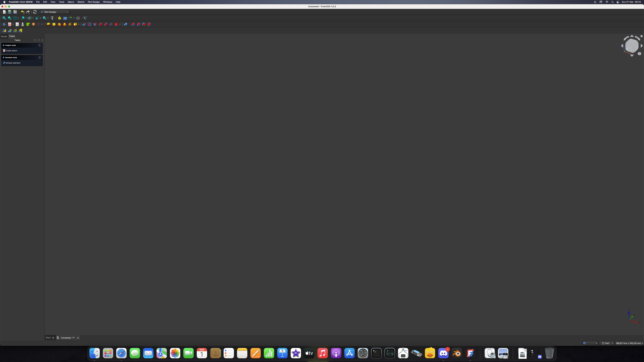Open the Part Design workbench dropdown
The image size is (644, 362).
(x=55, y=12)
